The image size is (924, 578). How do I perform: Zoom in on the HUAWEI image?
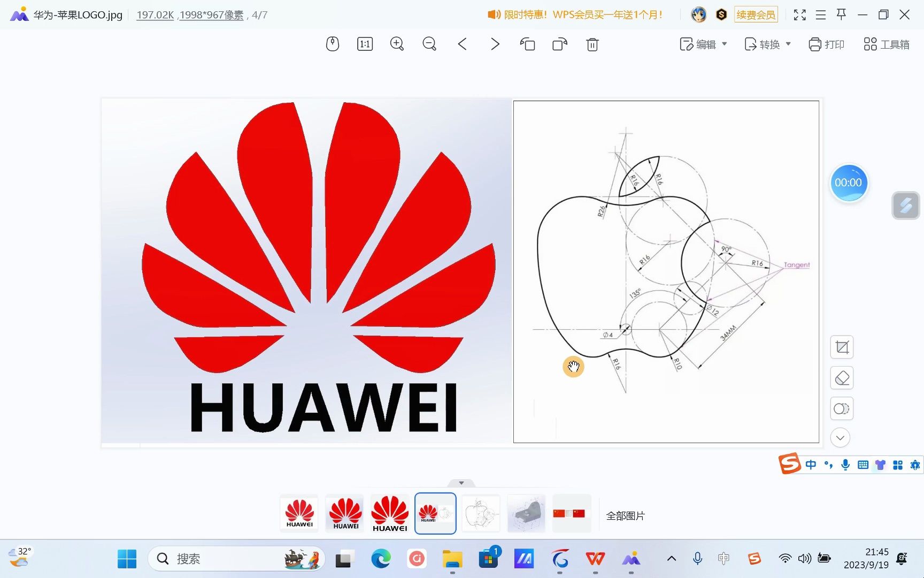(397, 44)
